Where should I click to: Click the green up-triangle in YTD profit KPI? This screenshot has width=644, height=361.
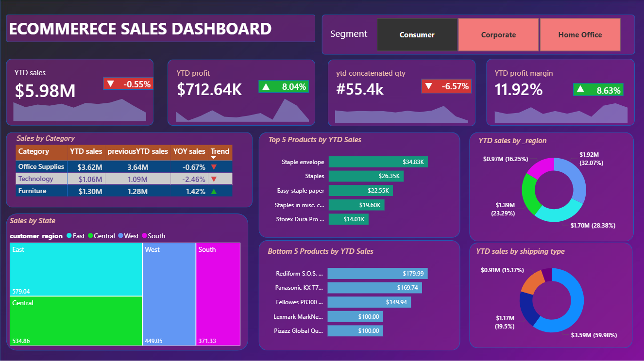point(266,87)
